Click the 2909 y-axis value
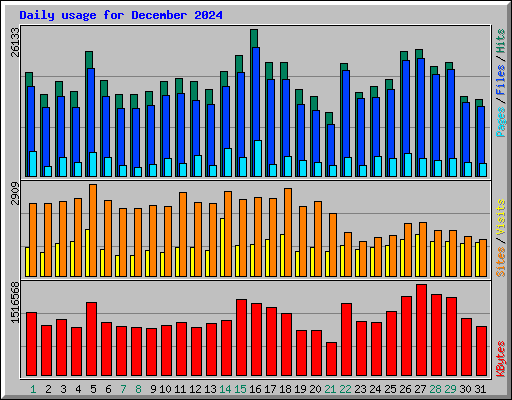512x400 pixels. tap(15, 193)
